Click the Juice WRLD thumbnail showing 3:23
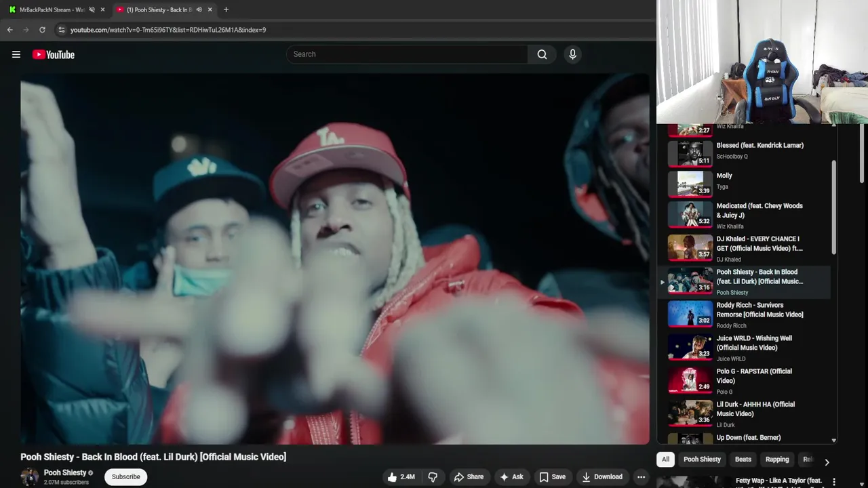This screenshot has width=868, height=488. [x=690, y=347]
